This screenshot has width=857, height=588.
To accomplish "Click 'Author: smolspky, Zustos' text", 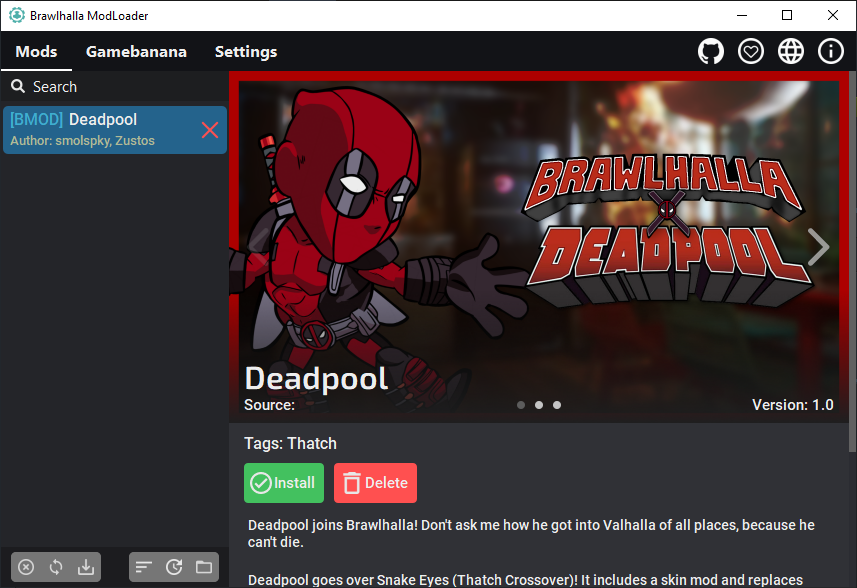I will pos(83,140).
